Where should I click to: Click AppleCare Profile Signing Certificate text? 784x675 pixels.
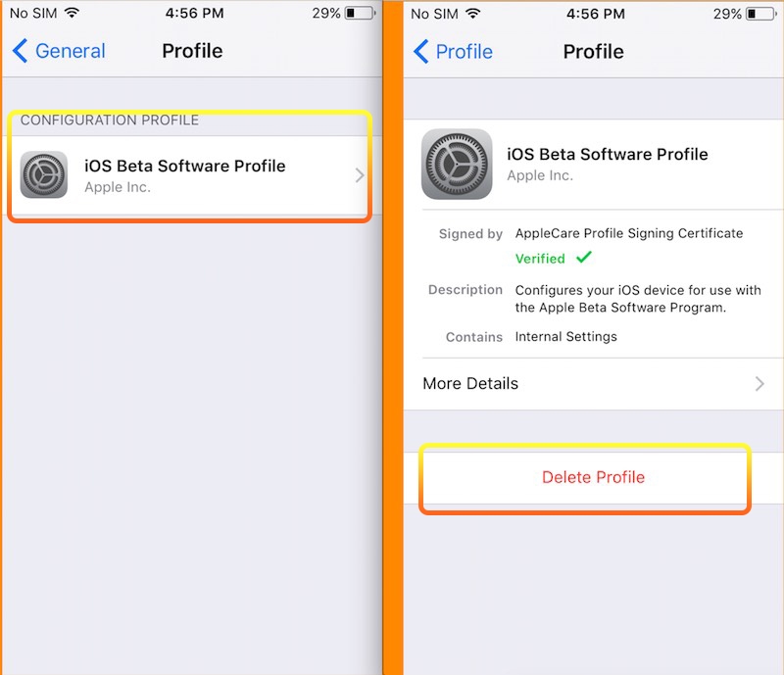pyautogui.click(x=629, y=233)
